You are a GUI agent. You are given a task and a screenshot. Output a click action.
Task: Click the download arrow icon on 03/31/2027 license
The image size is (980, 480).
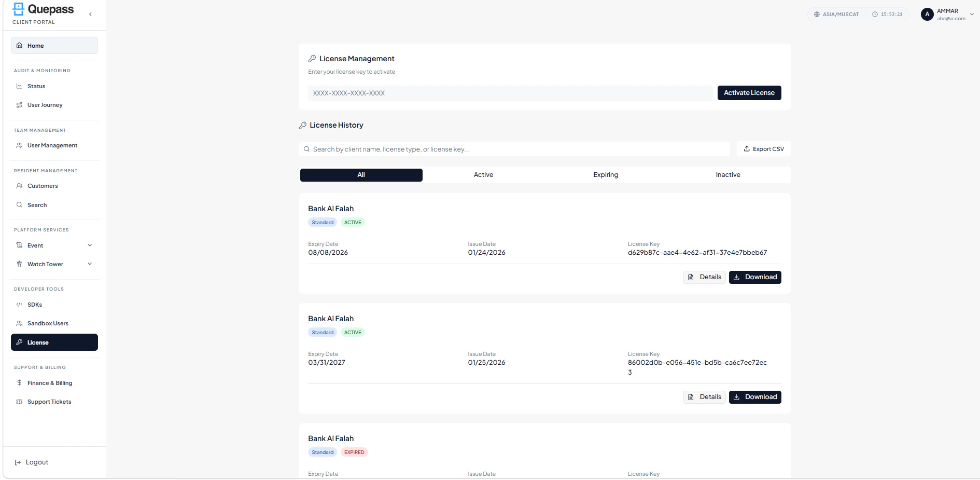click(x=736, y=397)
